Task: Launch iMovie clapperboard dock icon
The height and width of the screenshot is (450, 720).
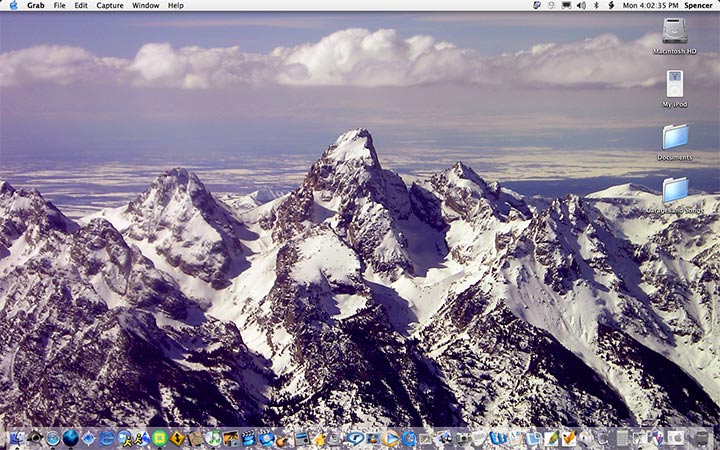Action: point(248,439)
